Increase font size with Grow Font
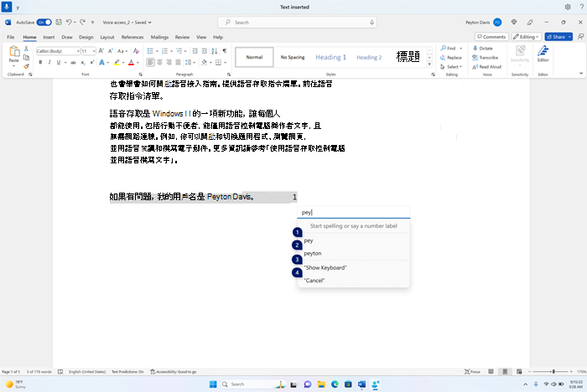 pyautogui.click(x=101, y=51)
